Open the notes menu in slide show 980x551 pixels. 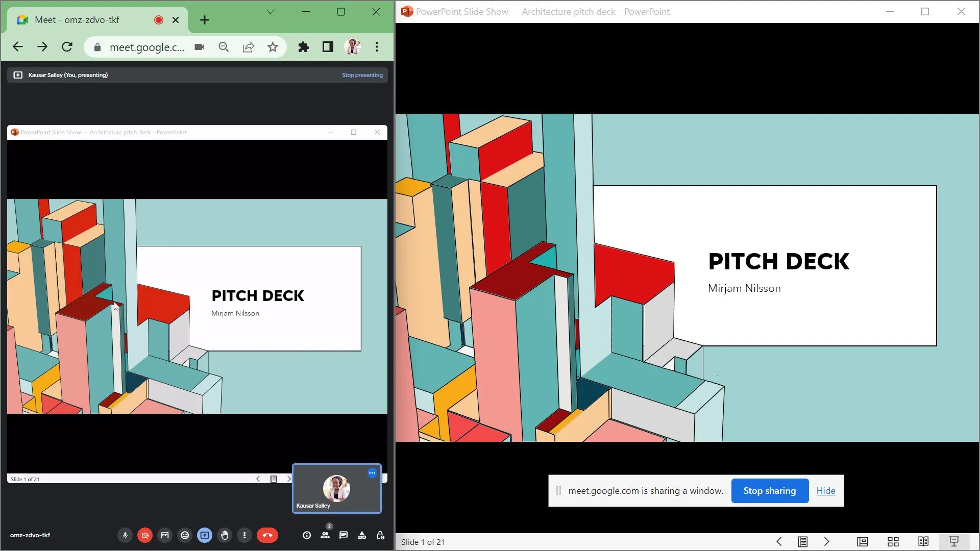pos(802,542)
